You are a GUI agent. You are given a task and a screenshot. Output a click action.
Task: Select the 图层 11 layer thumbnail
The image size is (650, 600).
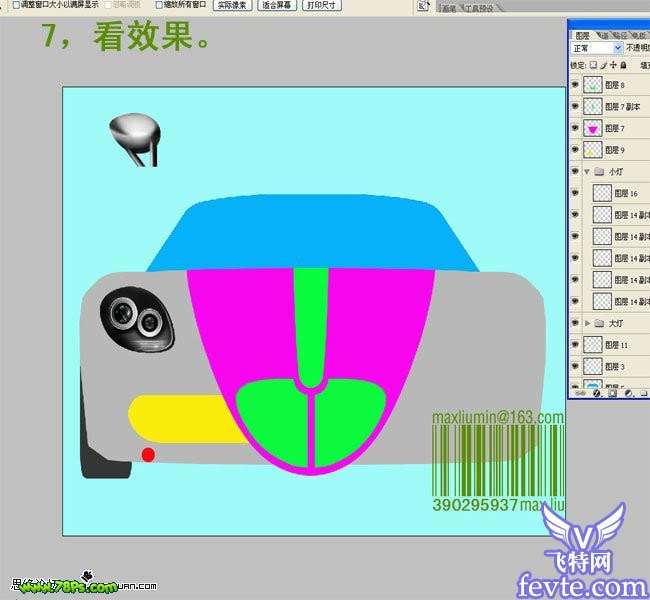[593, 345]
